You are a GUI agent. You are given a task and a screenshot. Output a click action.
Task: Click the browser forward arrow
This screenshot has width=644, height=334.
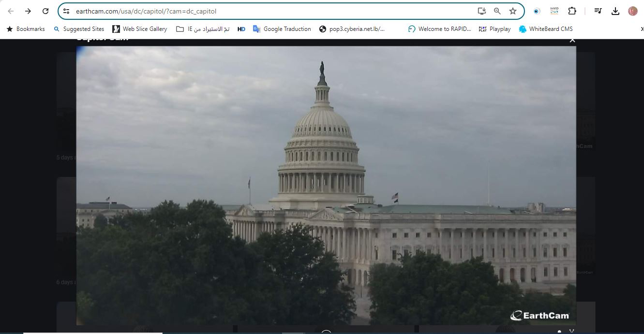coord(28,11)
